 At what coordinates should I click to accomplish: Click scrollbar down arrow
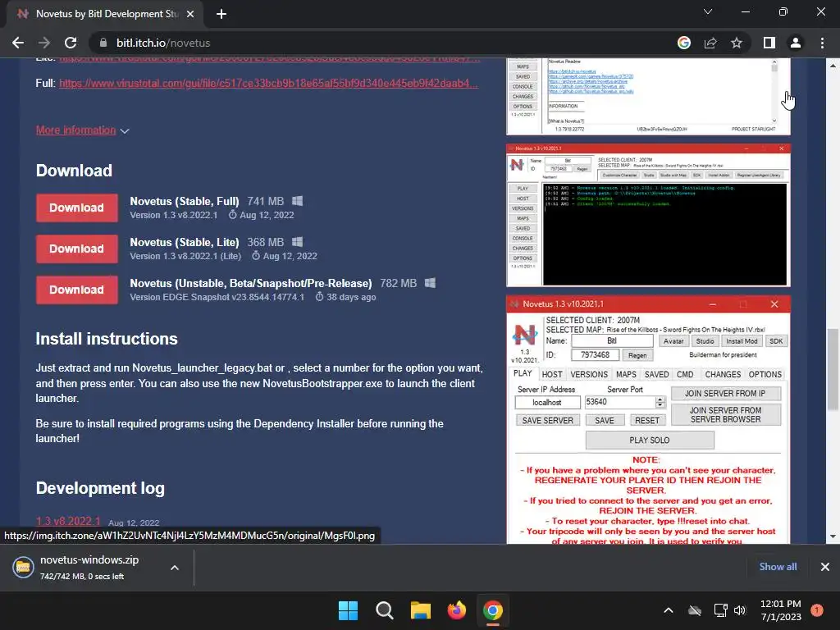(x=833, y=536)
